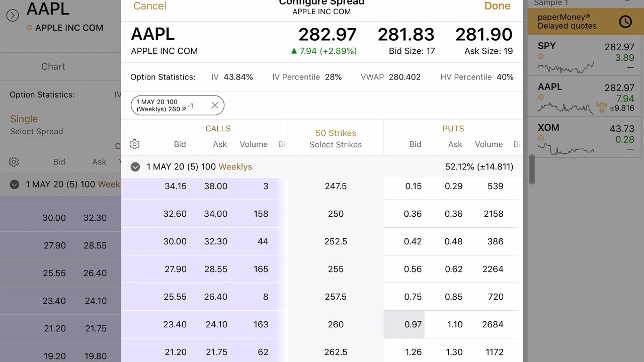The image size is (644, 362).
Task: Confirm spread with Done
Action: (497, 6)
